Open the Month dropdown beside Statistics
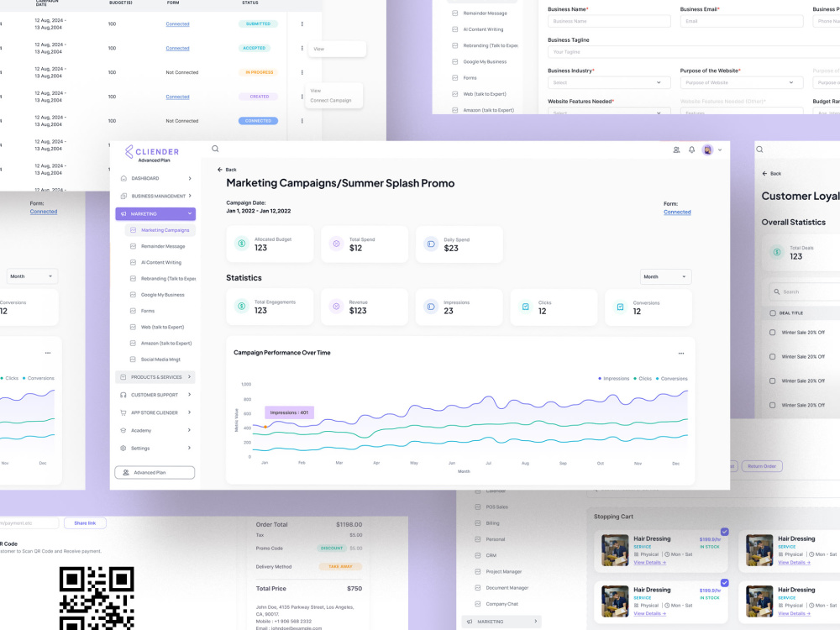Viewport: 840px width, 630px height. click(665, 276)
